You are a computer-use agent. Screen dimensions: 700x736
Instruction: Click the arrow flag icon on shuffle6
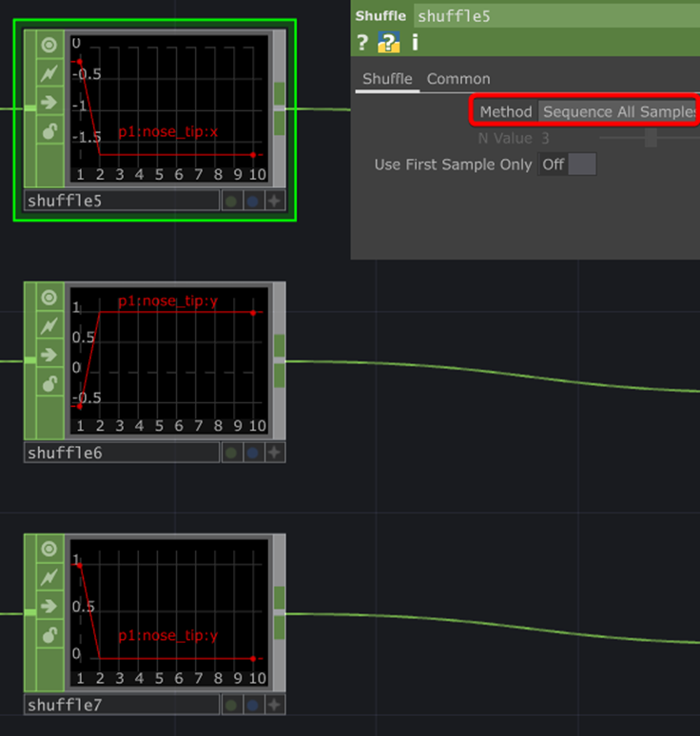click(49, 355)
